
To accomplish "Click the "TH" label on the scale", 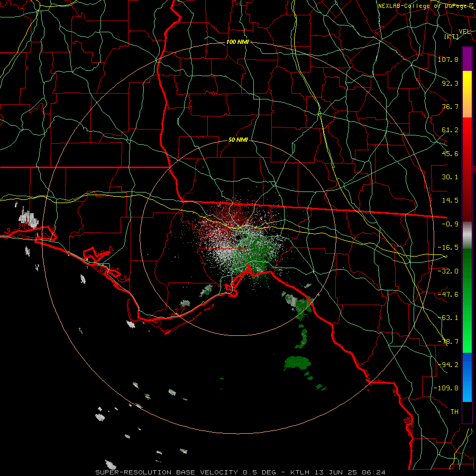I will [x=454, y=412].
